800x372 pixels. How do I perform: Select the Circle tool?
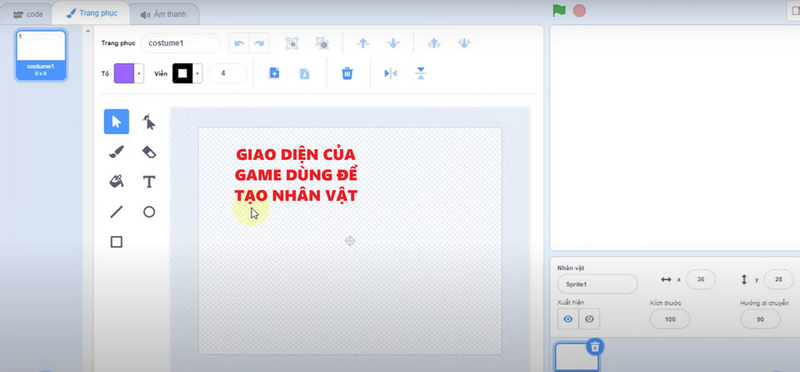coord(148,211)
